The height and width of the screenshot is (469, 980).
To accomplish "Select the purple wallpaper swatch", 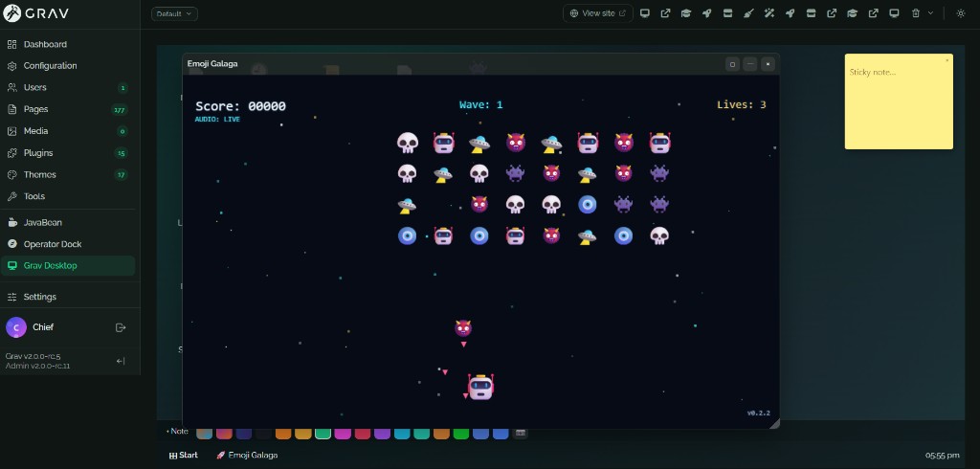I will [x=382, y=434].
